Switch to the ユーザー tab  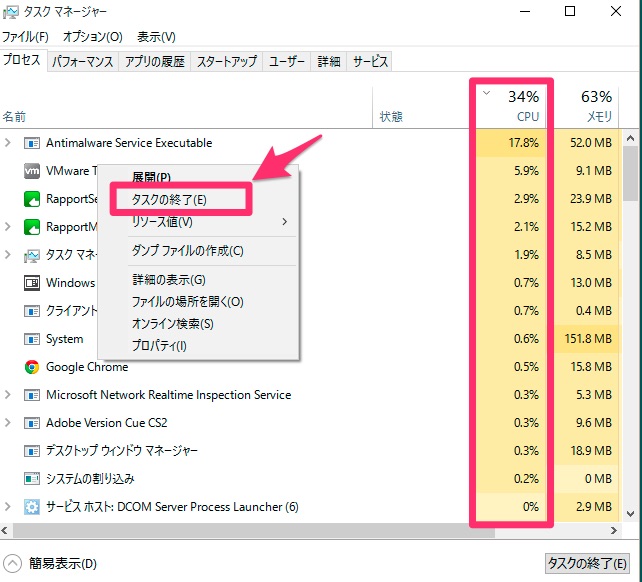pos(287,61)
